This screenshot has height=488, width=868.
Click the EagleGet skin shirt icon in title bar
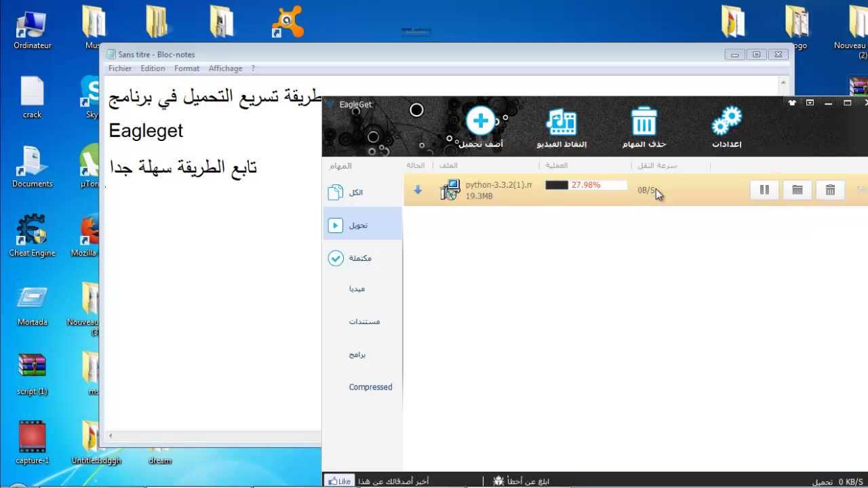(x=791, y=103)
